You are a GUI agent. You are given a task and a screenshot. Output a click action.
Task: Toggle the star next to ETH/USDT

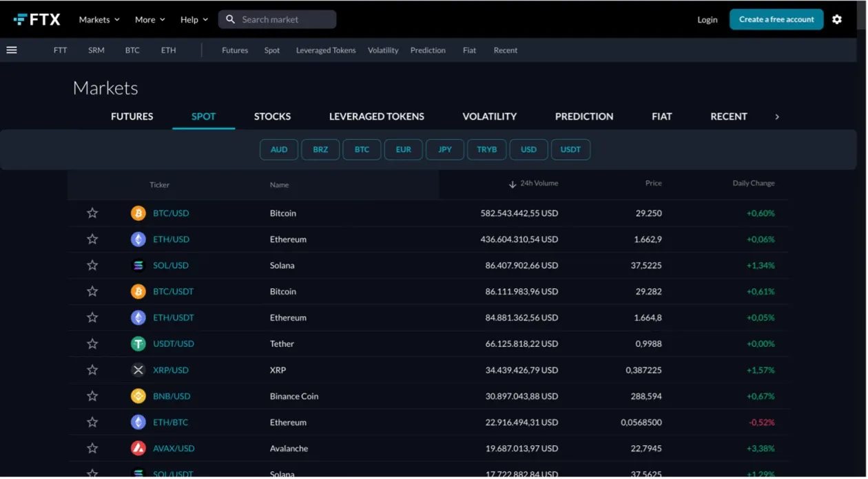pyautogui.click(x=92, y=317)
